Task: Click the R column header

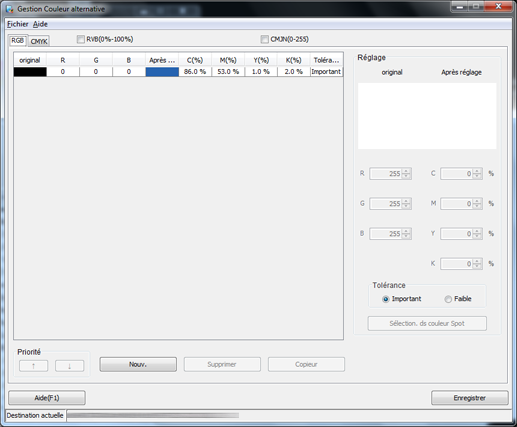Action: coord(63,60)
